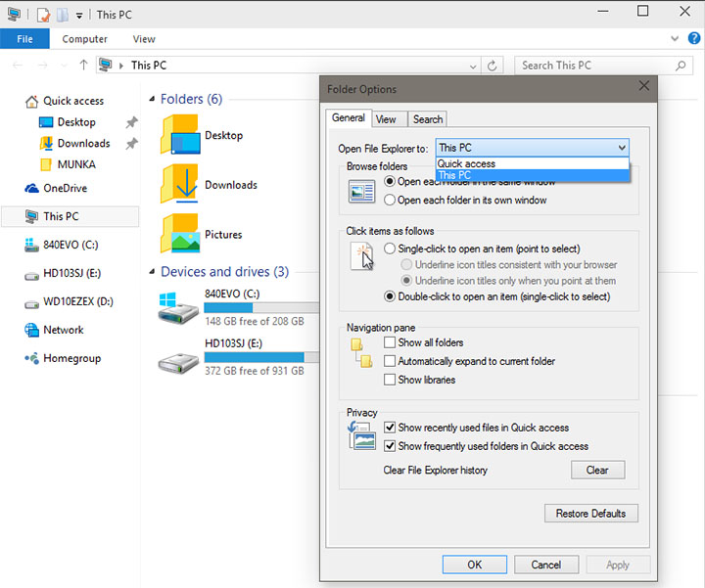Click the Clear history button
Image resolution: width=705 pixels, height=588 pixels.
[x=596, y=470]
